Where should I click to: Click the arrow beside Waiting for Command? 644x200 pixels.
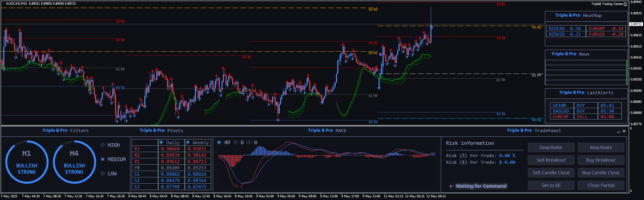coord(451,186)
